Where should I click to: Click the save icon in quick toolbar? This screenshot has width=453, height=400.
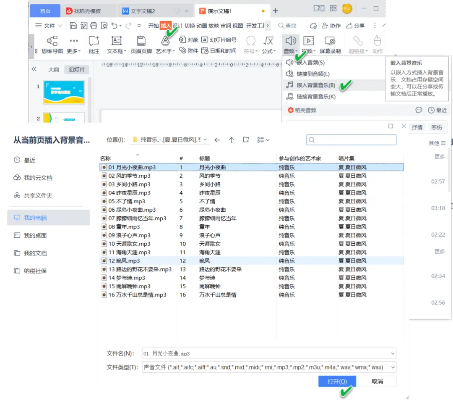pos(74,25)
